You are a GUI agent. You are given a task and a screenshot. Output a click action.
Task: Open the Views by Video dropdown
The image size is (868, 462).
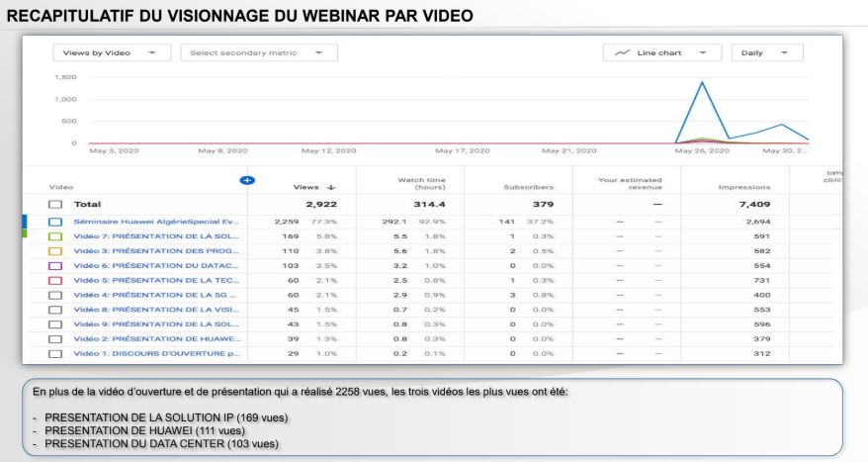point(111,54)
